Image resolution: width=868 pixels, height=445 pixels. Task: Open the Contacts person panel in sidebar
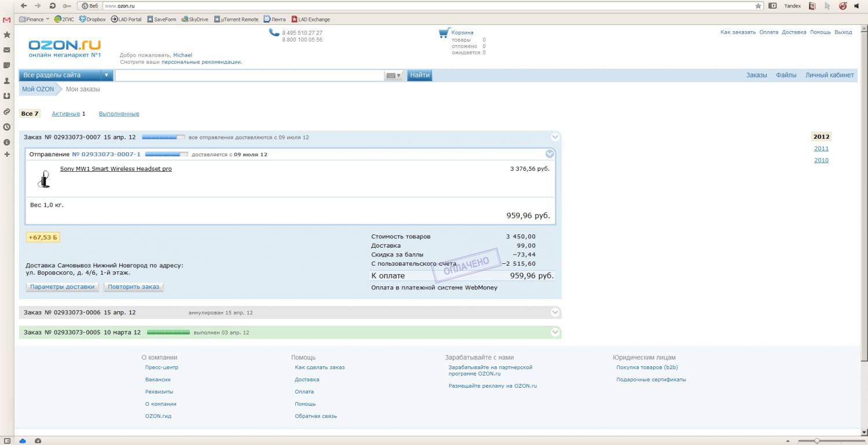[7, 81]
